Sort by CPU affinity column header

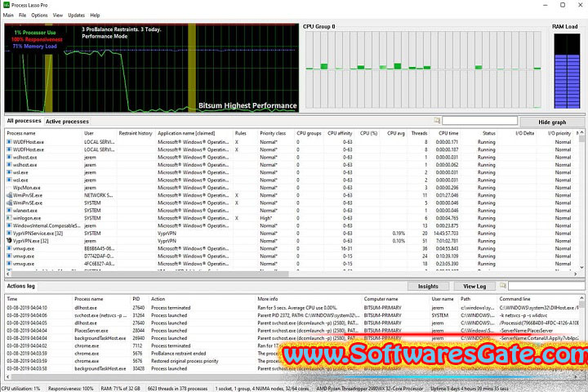[x=340, y=133]
